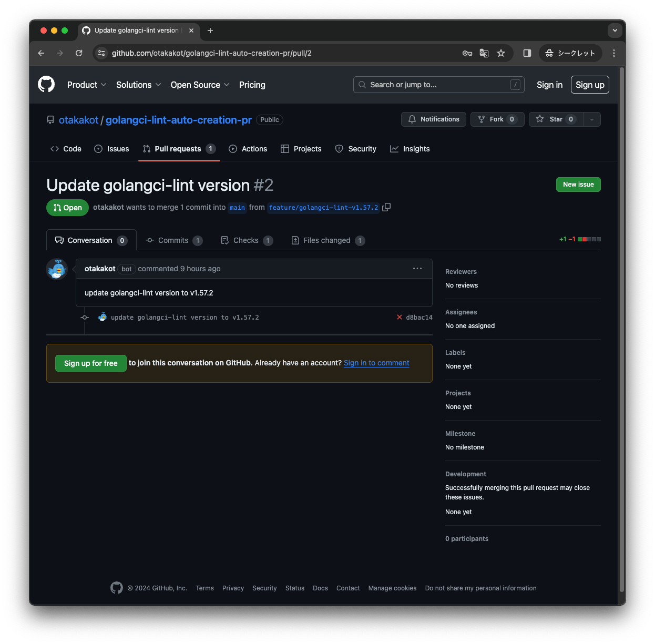Select the Files changed tab
This screenshot has width=655, height=644.
(x=328, y=240)
